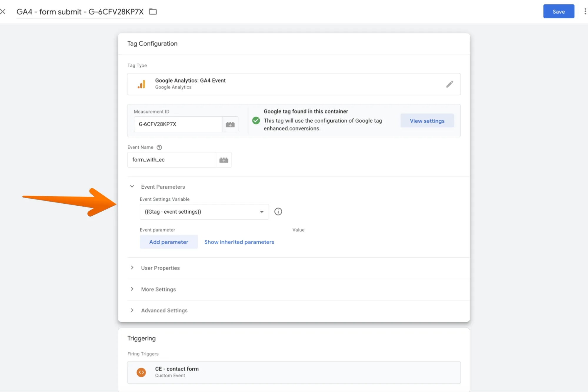Expand User Properties section

click(x=132, y=268)
